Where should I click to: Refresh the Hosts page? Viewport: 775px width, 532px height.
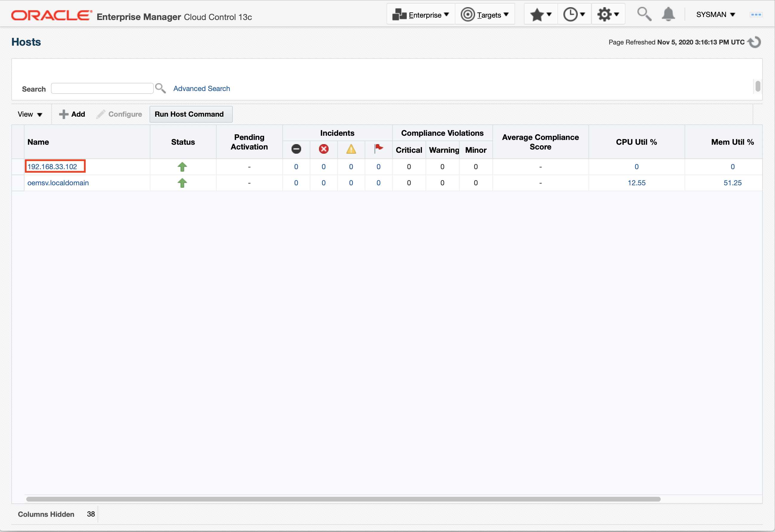(x=754, y=42)
